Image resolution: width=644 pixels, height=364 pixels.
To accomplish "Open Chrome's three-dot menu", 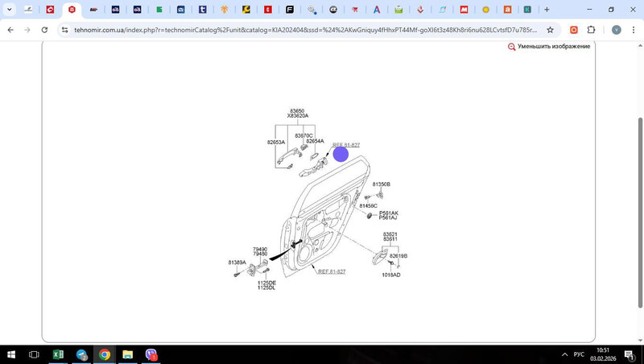I will [x=634, y=30].
